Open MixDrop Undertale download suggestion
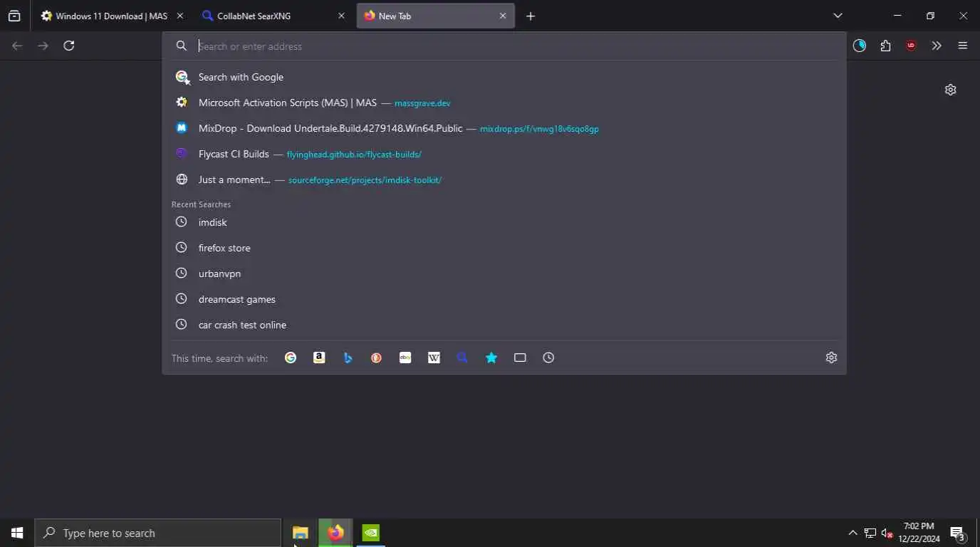The image size is (980, 547). click(x=504, y=128)
